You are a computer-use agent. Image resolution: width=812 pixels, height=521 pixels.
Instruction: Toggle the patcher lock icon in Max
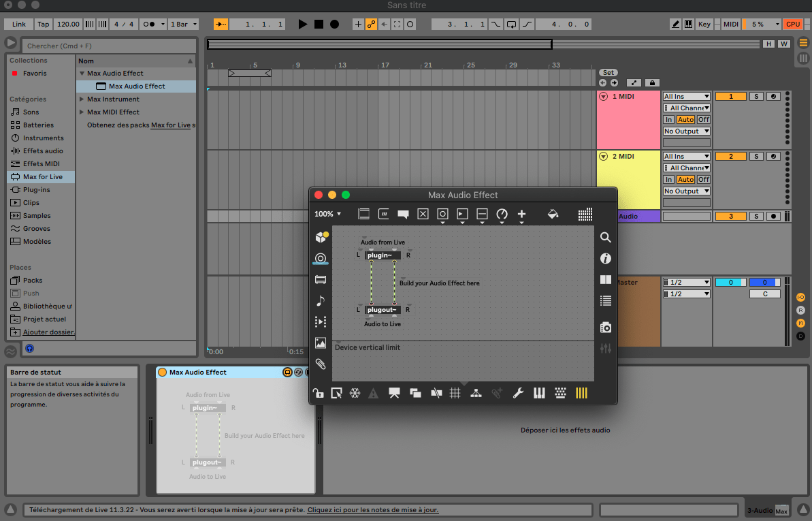click(318, 393)
